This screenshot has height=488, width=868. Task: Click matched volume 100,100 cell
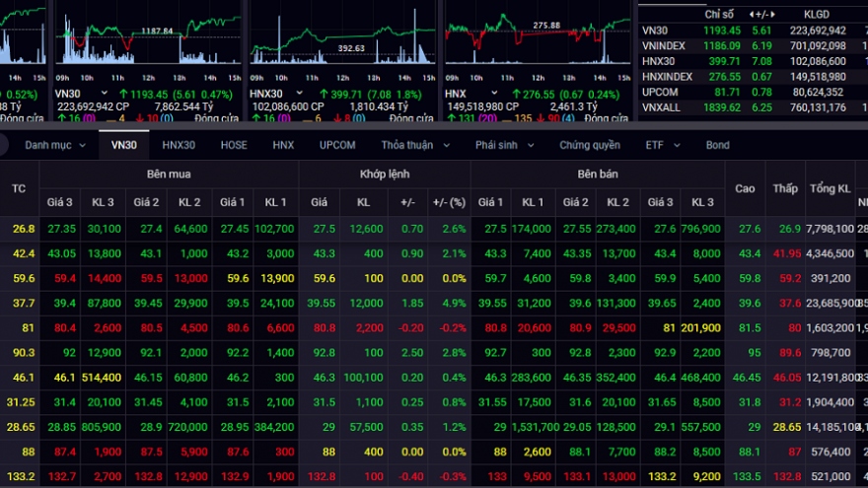pyautogui.click(x=363, y=378)
